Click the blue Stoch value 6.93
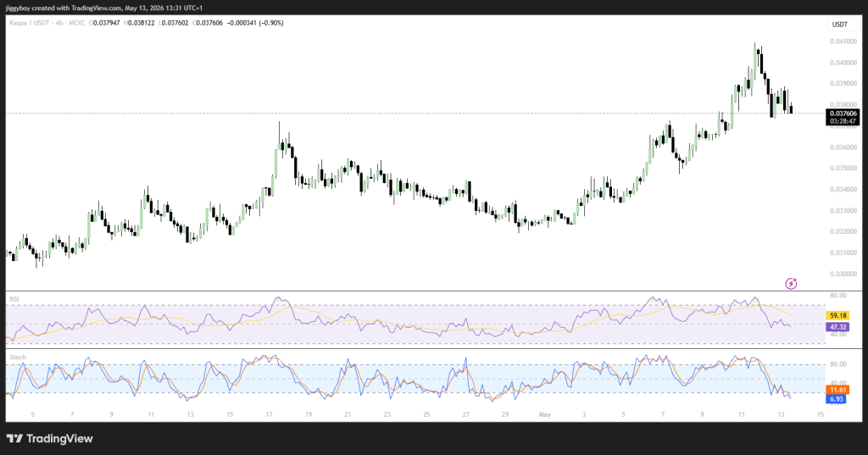 837,399
